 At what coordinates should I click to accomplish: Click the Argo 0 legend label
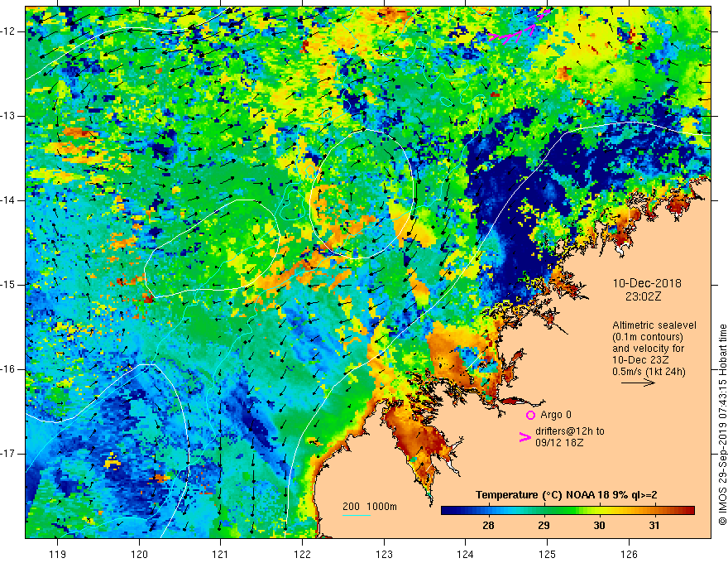pyautogui.click(x=556, y=415)
